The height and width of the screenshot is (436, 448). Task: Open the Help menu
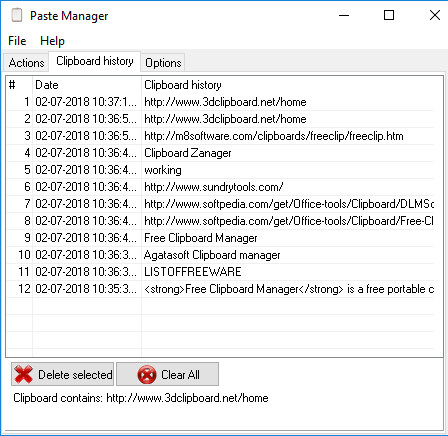coord(52,41)
